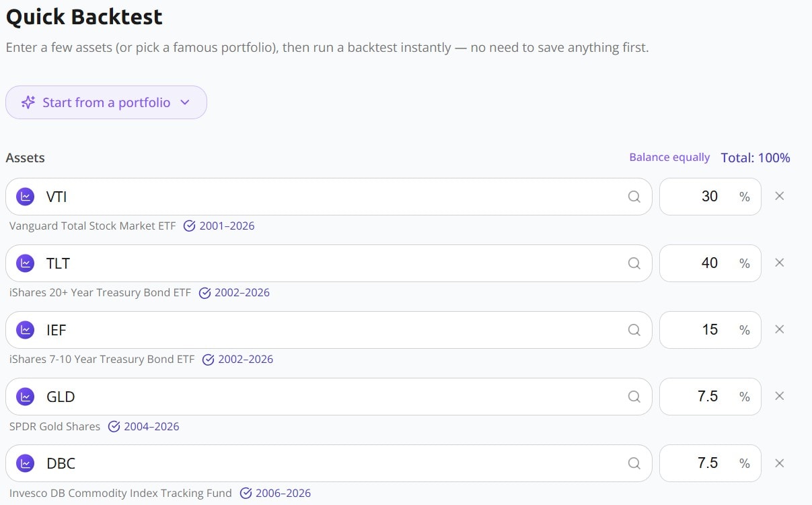The width and height of the screenshot is (812, 505).
Task: Click the SPDR Gold Shares text
Action: 54,426
